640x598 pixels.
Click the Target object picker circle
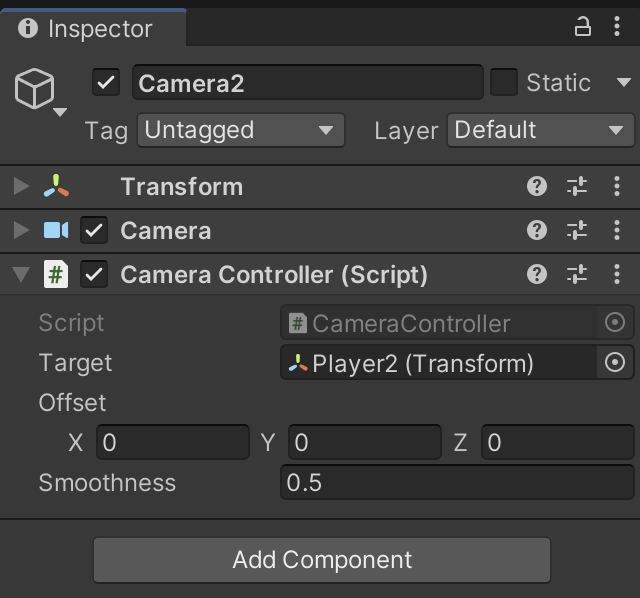point(616,362)
